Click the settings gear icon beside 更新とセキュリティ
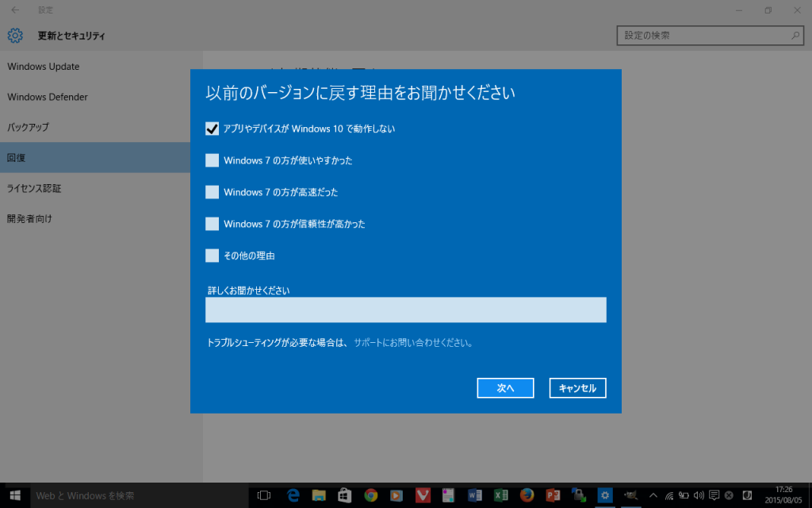 (x=15, y=35)
